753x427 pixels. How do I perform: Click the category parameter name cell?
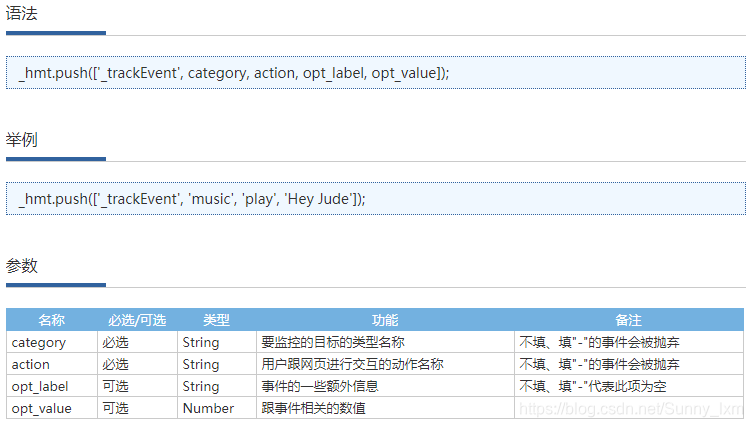[52, 342]
